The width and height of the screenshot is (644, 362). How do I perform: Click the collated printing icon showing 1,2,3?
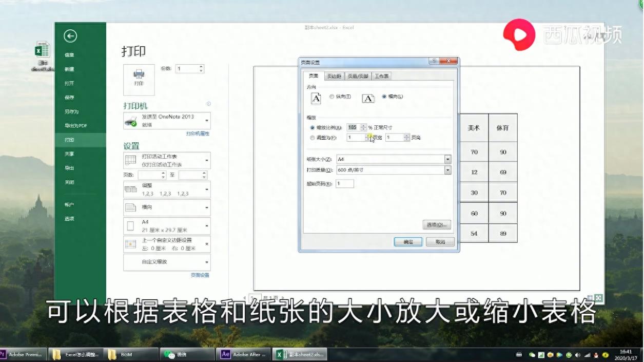[130, 188]
